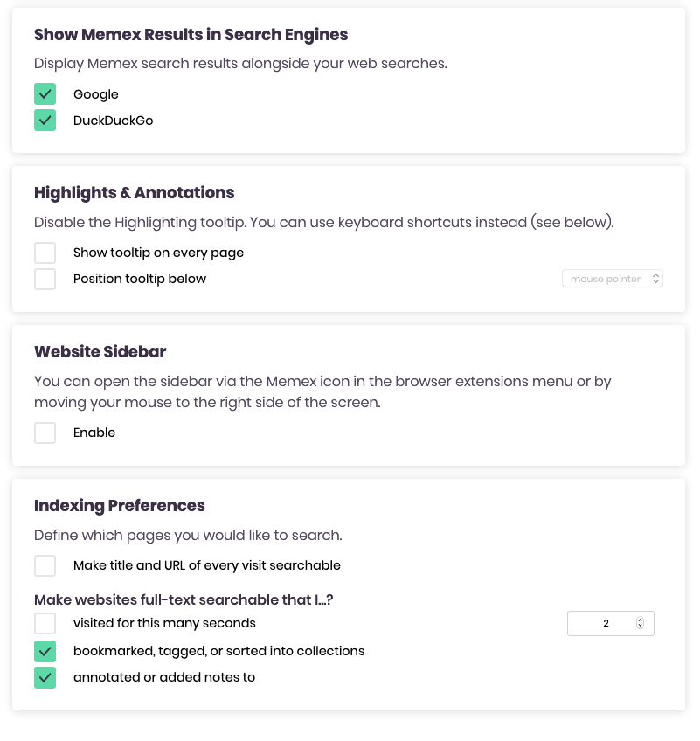The width and height of the screenshot is (700, 741).
Task: Uncheck the Google search engine checkbox
Action: click(x=45, y=93)
